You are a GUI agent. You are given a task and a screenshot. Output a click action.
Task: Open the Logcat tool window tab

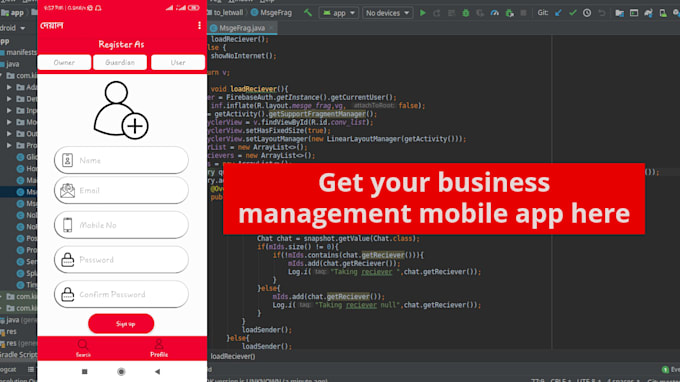8,369
